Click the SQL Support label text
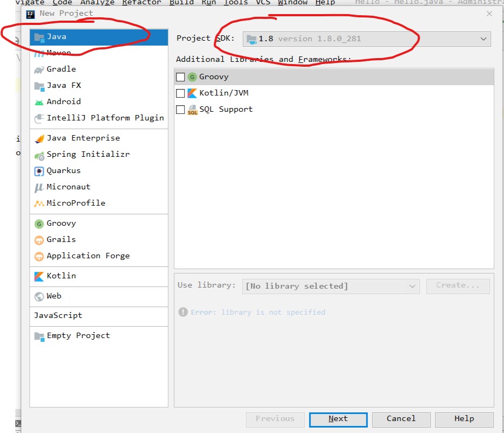 pos(226,110)
